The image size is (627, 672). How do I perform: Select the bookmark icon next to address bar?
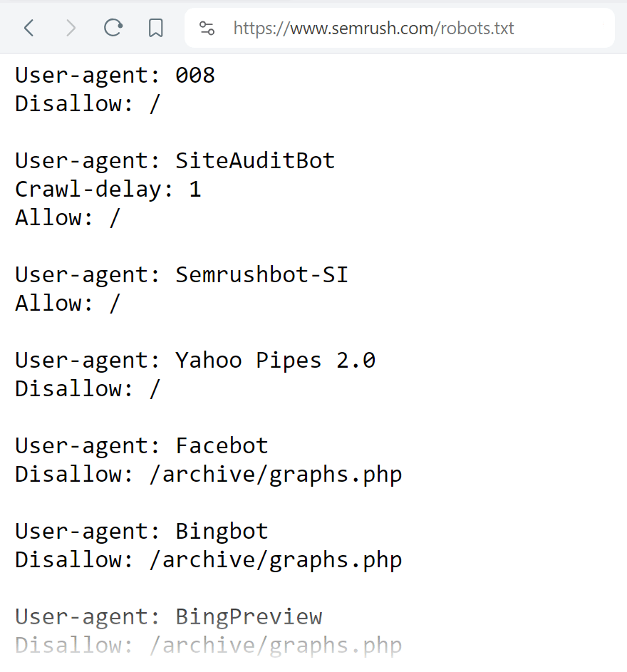point(155,28)
